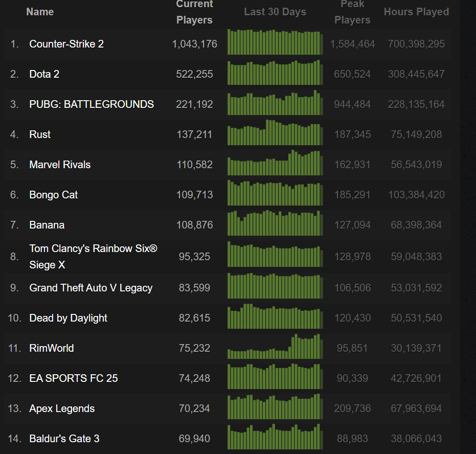This screenshot has width=476, height=454.
Task: Select current players value 83,599
Action: (x=195, y=288)
